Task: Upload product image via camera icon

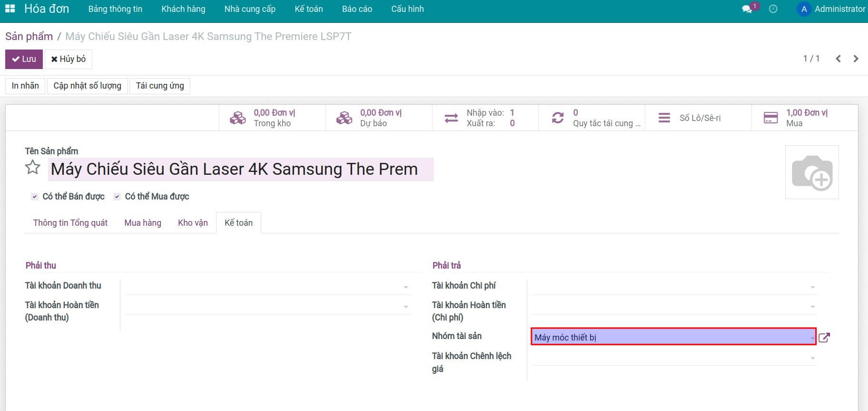Action: click(811, 172)
